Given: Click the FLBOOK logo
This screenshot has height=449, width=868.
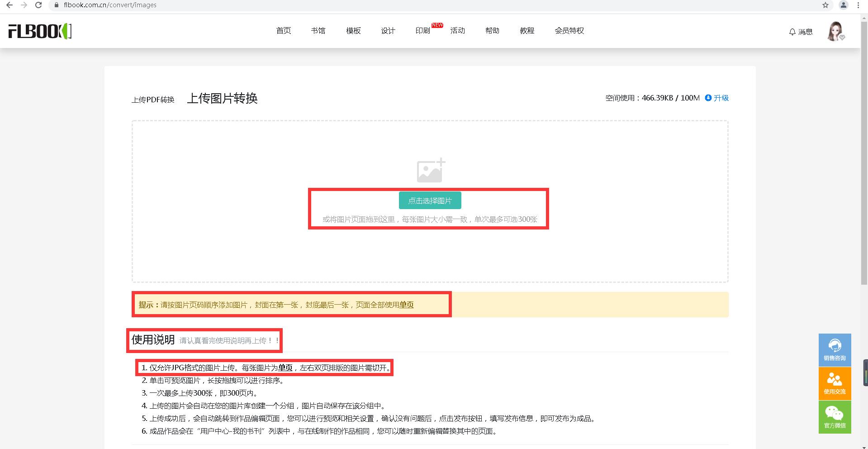Looking at the screenshot, I should (40, 31).
